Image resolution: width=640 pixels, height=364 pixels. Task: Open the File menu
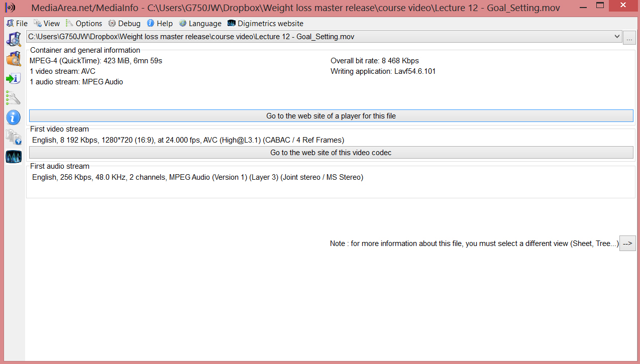click(17, 24)
